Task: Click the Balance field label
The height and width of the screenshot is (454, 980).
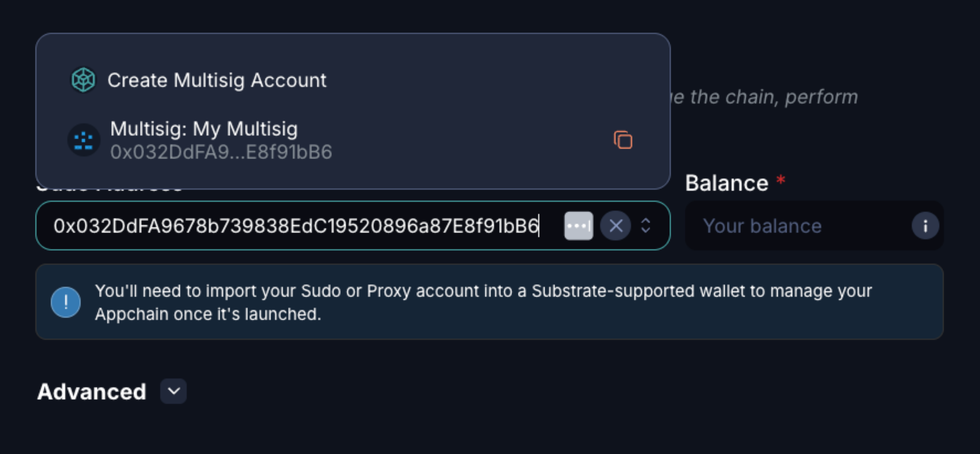Action: coord(727,183)
